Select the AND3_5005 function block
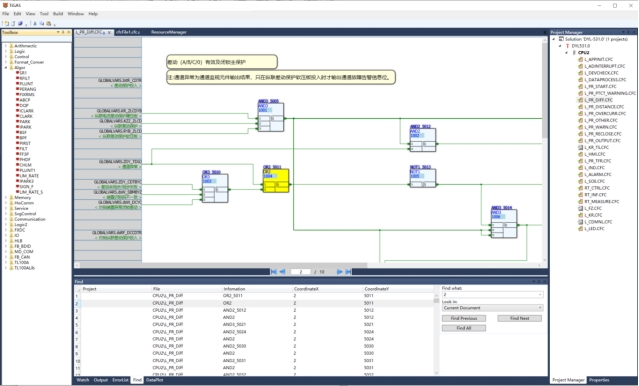 click(271, 117)
